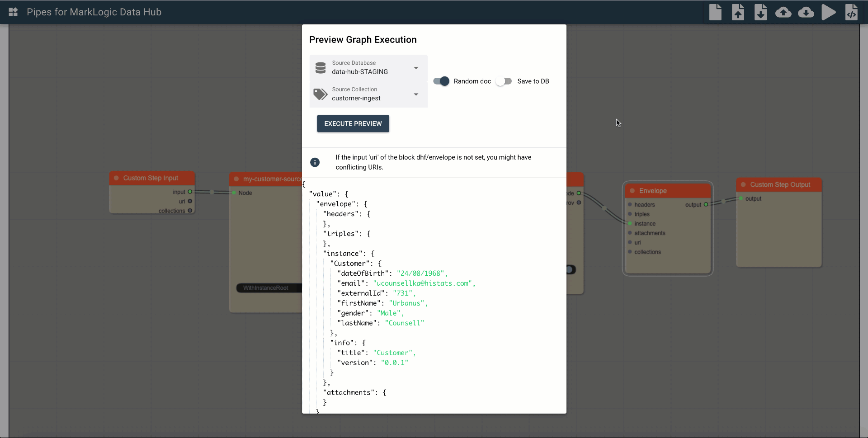Click the file upload arrow icon
This screenshot has width=868, height=438.
point(738,12)
